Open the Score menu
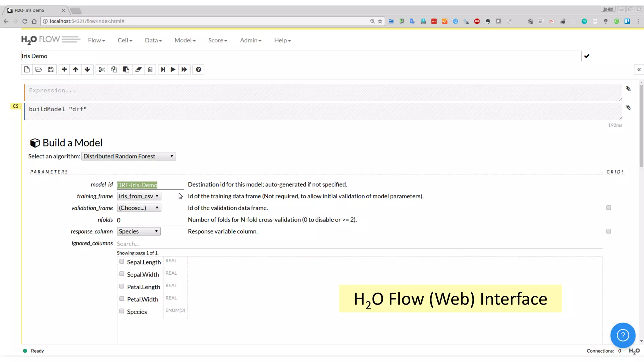 218,40
